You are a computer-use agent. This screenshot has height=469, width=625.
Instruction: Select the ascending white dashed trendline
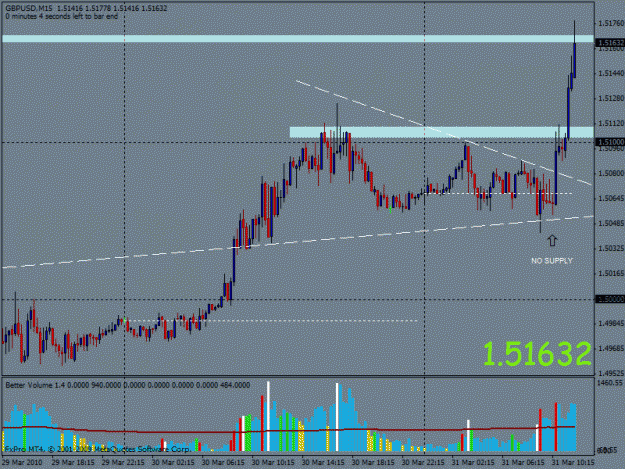point(298,242)
